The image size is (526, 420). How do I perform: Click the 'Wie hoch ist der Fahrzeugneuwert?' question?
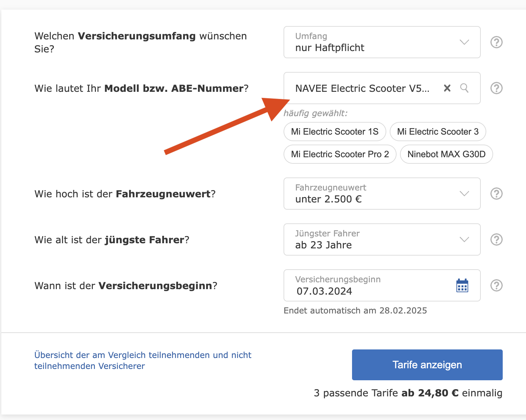[x=125, y=194]
